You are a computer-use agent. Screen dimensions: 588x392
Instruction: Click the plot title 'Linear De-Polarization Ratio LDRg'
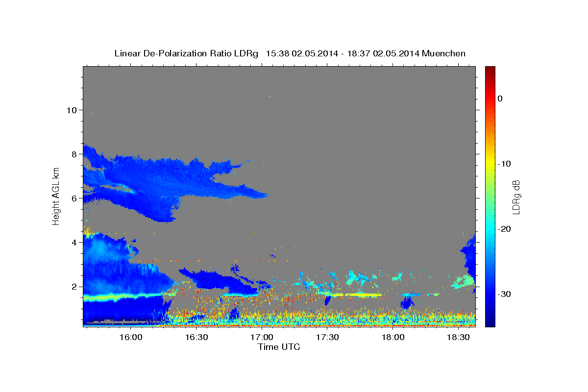tap(186, 53)
